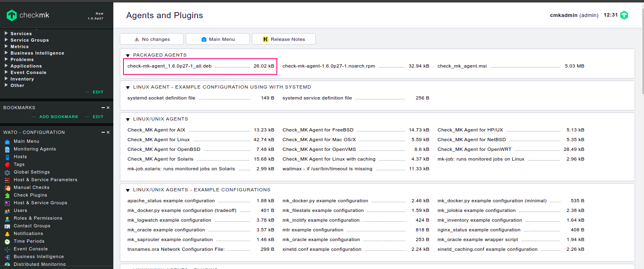Click the Roles & Permissions icon

(x=7, y=218)
